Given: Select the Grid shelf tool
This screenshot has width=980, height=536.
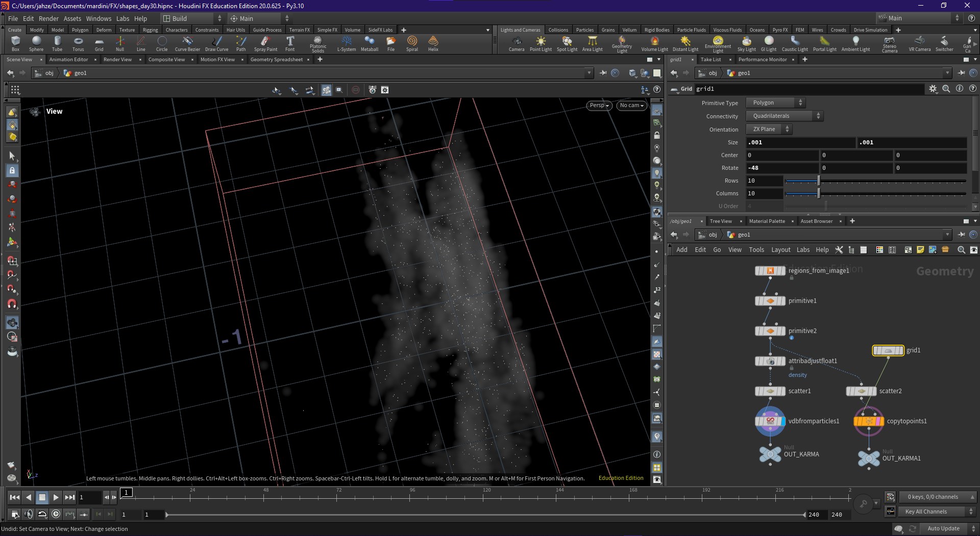Looking at the screenshot, I should point(99,44).
